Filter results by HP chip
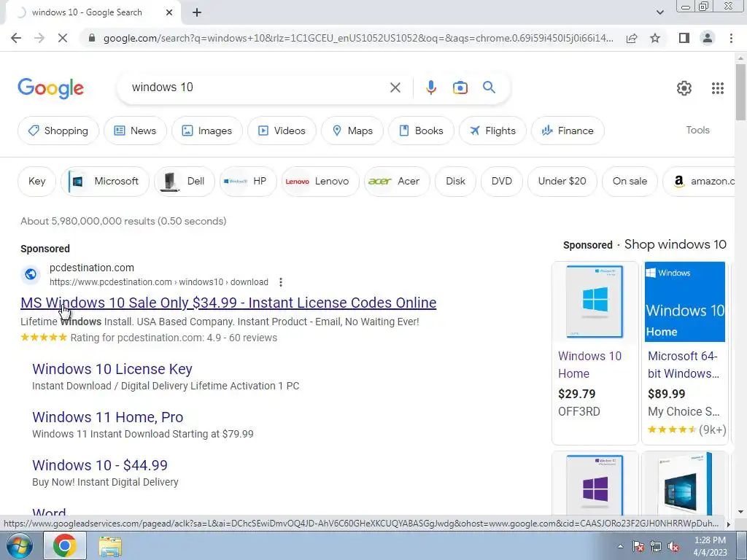Image resolution: width=747 pixels, height=560 pixels. [x=248, y=182]
